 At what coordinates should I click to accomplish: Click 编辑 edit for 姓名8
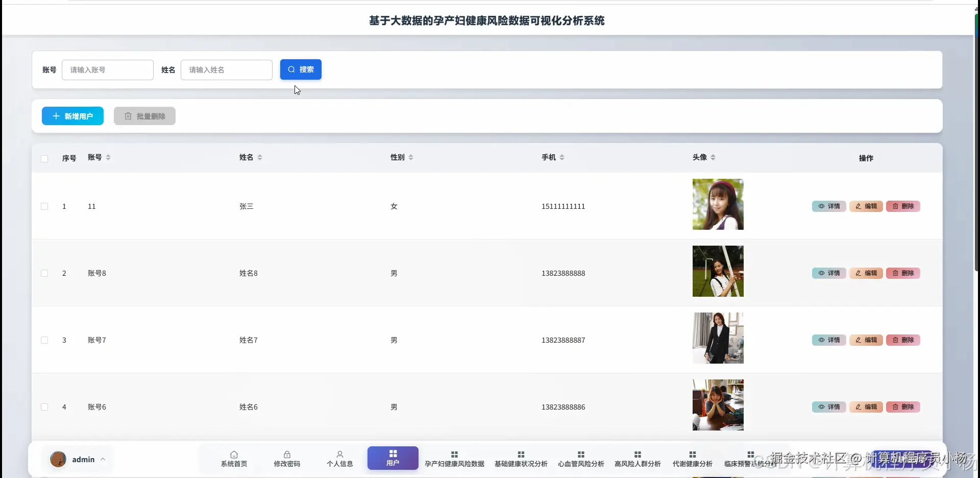(x=866, y=273)
